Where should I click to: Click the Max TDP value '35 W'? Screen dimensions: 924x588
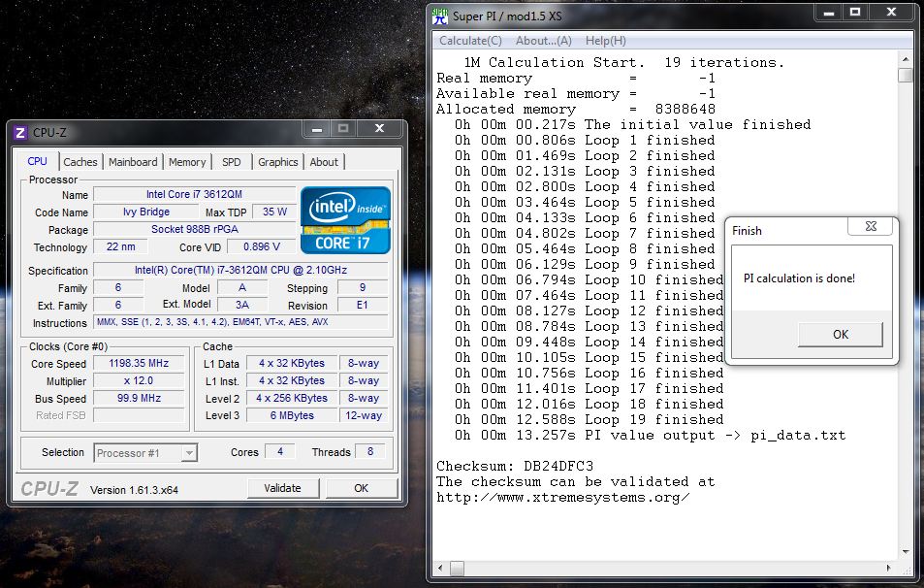coord(274,212)
